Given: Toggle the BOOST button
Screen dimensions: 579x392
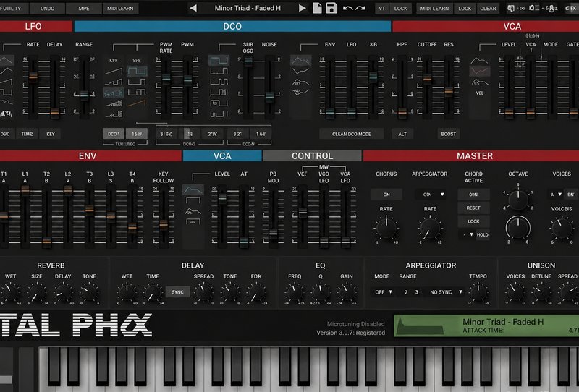Looking at the screenshot, I should [x=448, y=134].
